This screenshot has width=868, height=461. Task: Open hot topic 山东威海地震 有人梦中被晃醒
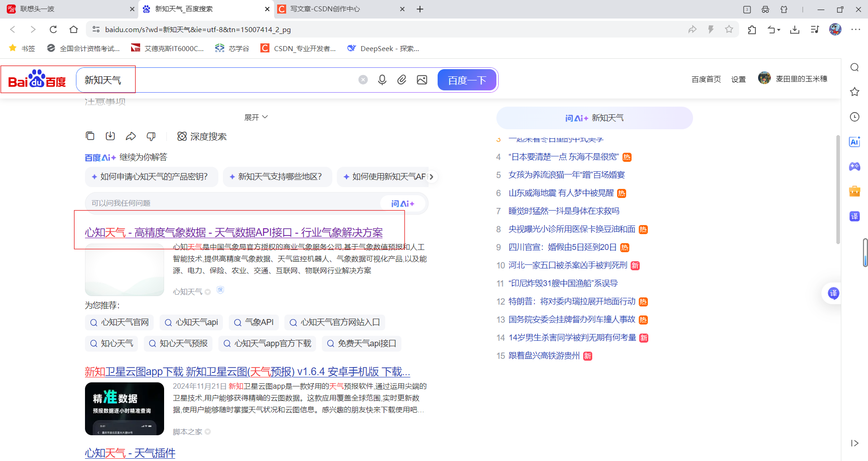(x=561, y=193)
